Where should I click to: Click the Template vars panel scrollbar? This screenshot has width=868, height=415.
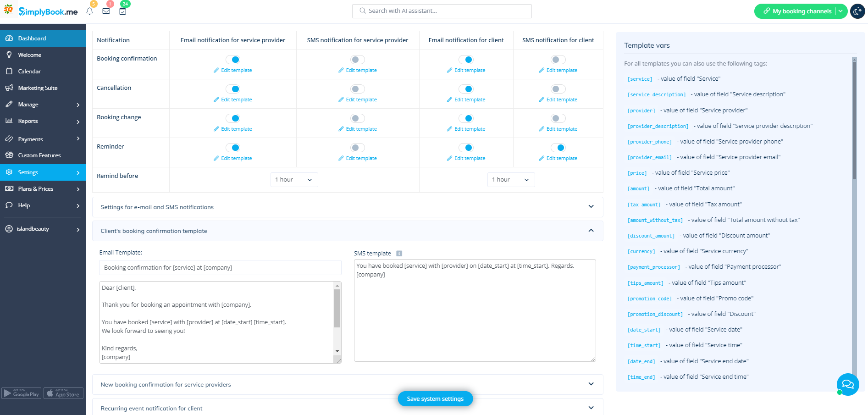[854, 119]
